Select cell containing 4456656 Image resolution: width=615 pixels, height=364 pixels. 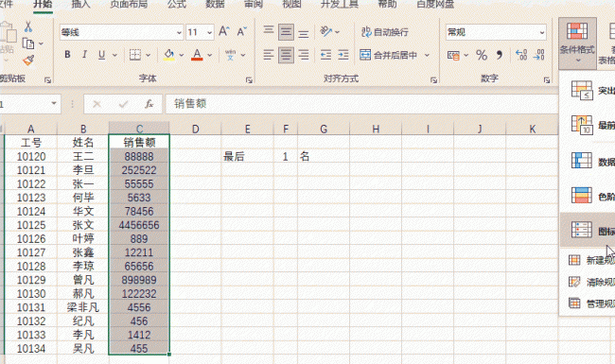coord(139,225)
